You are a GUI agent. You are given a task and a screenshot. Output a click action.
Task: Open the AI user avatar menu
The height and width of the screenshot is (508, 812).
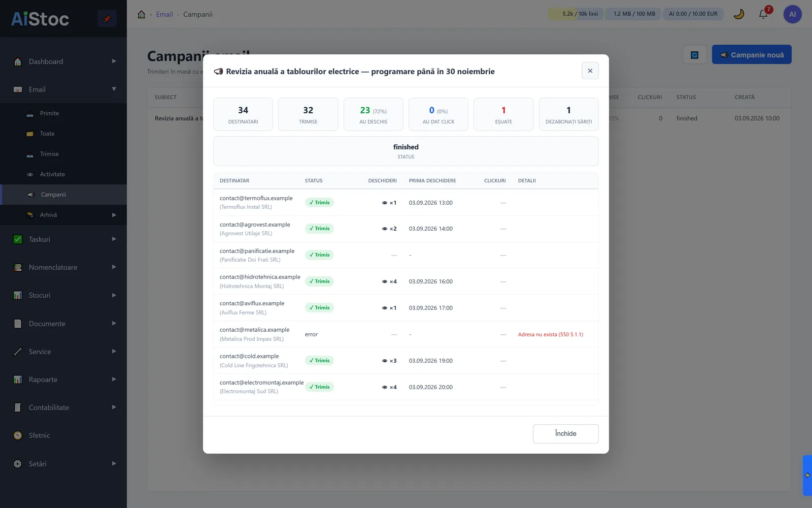point(792,14)
